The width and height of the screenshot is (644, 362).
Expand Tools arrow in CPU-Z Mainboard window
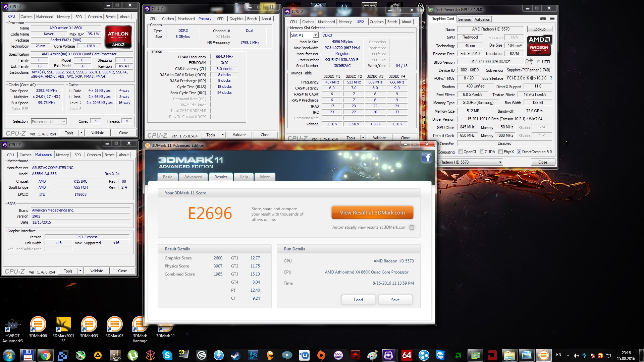click(x=80, y=271)
